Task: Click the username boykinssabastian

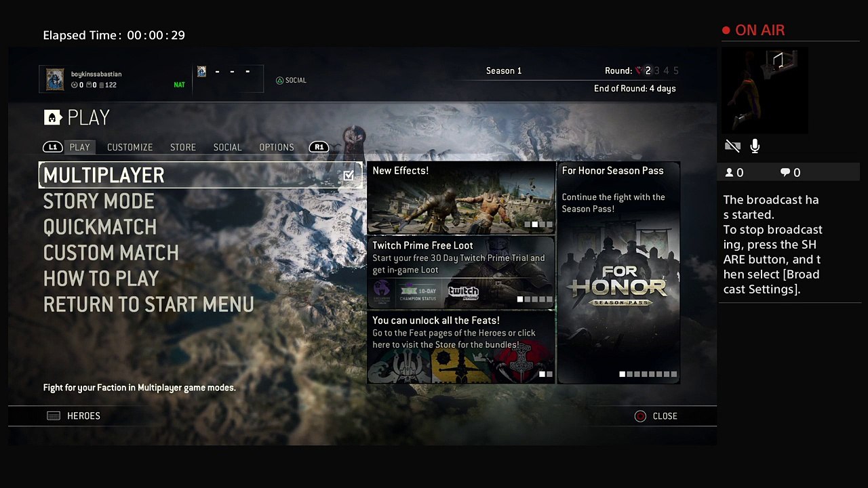Action: [96, 74]
